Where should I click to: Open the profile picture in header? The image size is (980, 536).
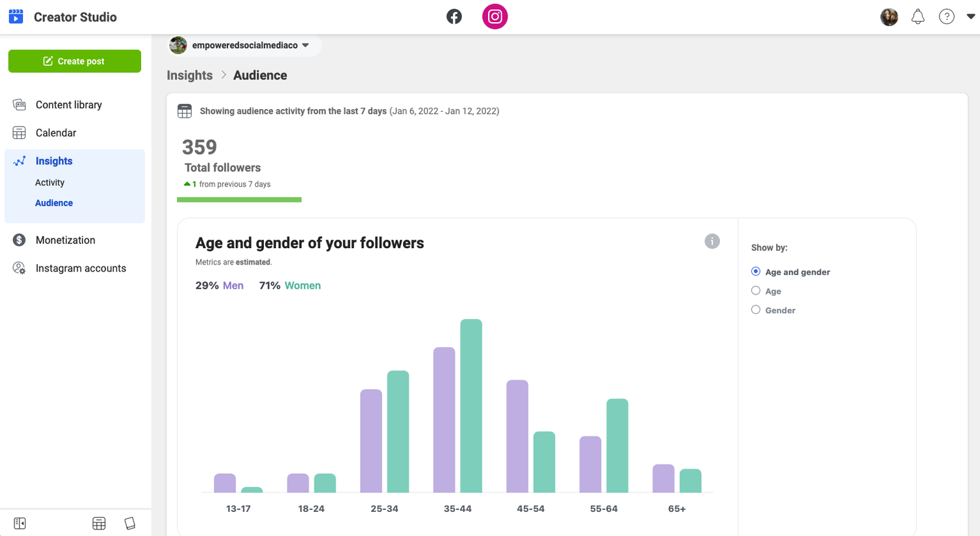(x=889, y=17)
